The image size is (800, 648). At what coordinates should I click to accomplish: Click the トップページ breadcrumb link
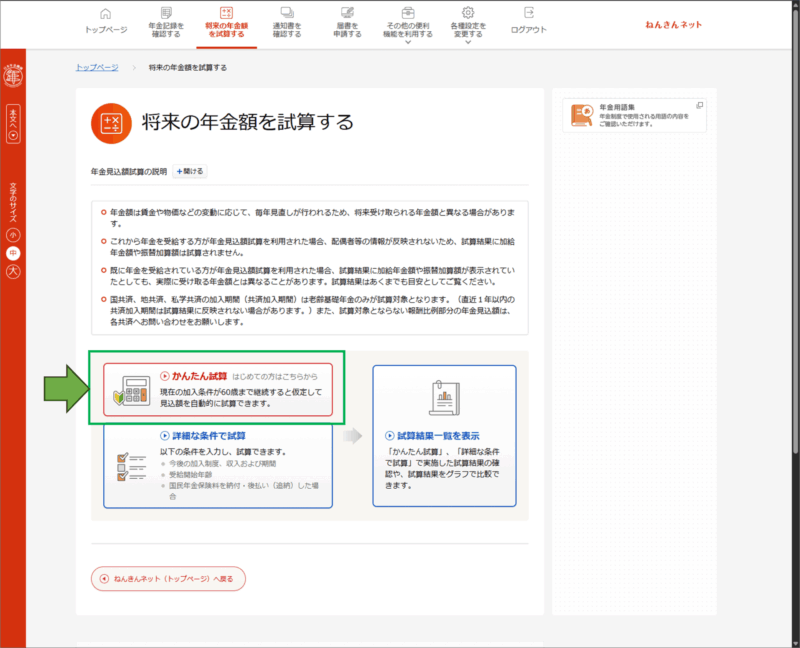click(96, 67)
